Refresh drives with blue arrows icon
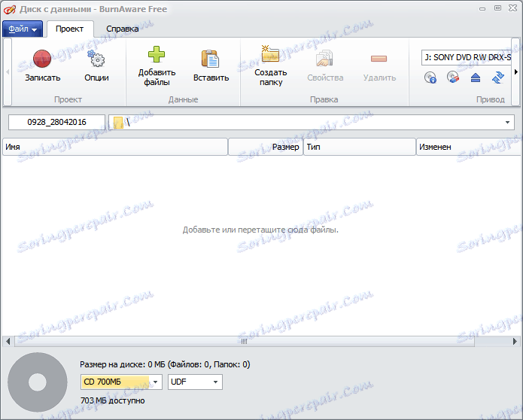523x420 pixels. point(498,78)
